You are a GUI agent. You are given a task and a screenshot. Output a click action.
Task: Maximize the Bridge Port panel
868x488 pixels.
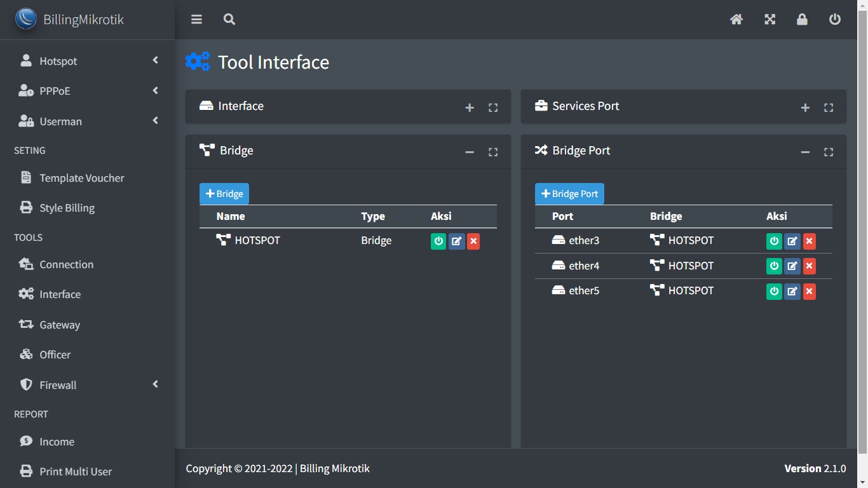(829, 152)
